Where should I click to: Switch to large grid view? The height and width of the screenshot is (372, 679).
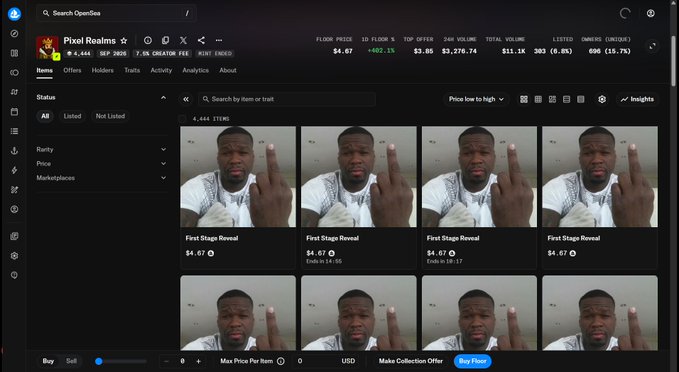[x=524, y=99]
